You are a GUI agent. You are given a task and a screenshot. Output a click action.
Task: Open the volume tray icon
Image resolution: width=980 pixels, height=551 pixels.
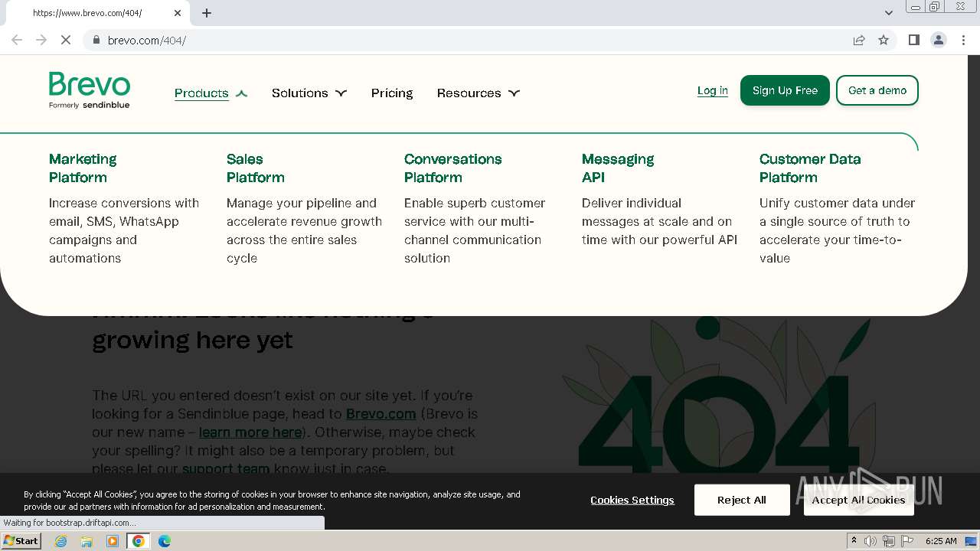pos(871,541)
